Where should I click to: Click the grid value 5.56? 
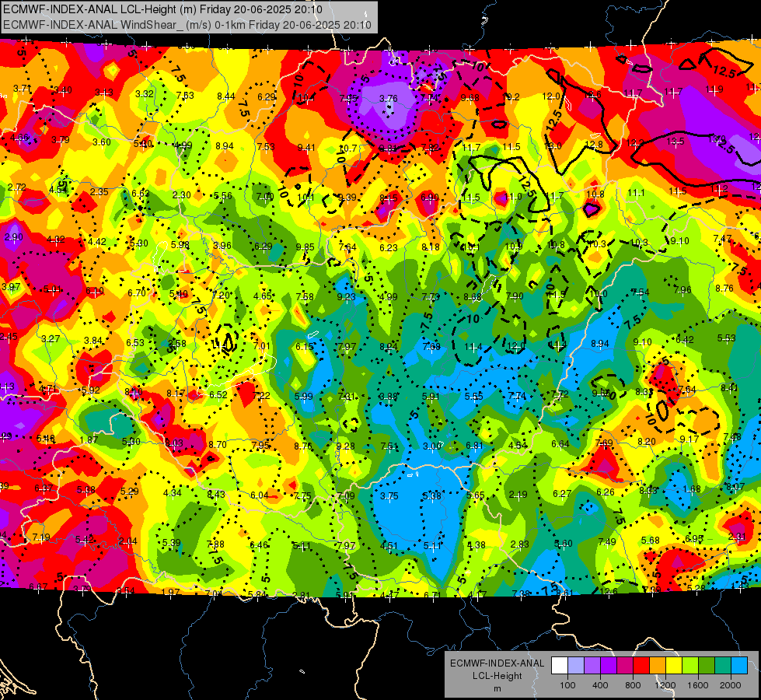(x=223, y=196)
